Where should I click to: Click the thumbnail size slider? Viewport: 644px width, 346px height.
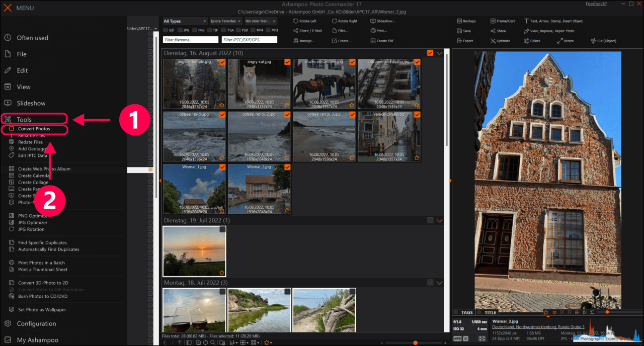coord(415,342)
